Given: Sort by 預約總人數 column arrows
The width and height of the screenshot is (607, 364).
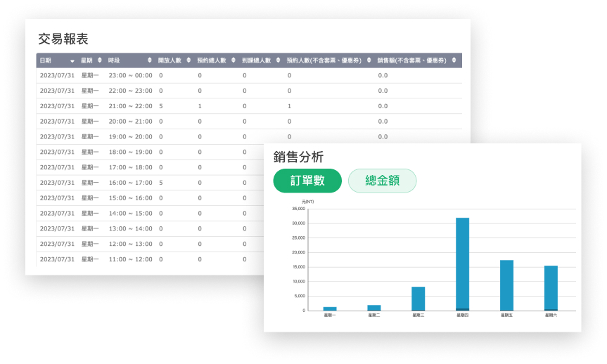Looking at the screenshot, I should click(234, 60).
